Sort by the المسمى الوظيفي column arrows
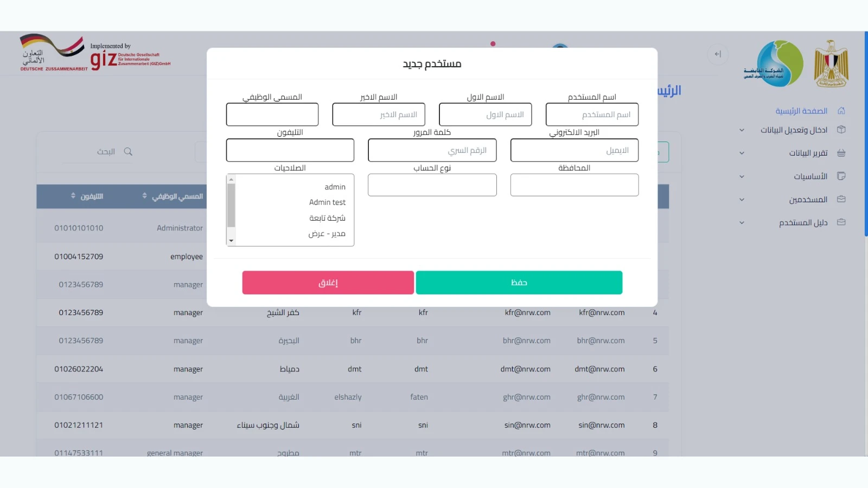The height and width of the screenshot is (488, 868). (144, 196)
